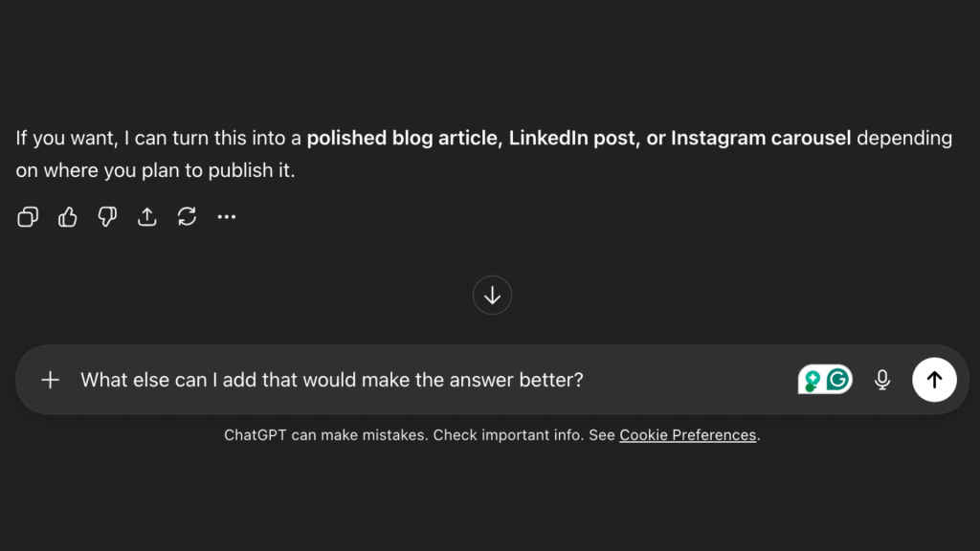Click the bold 'Instagram carousel' text
This screenshot has width=980, height=551.
point(760,138)
